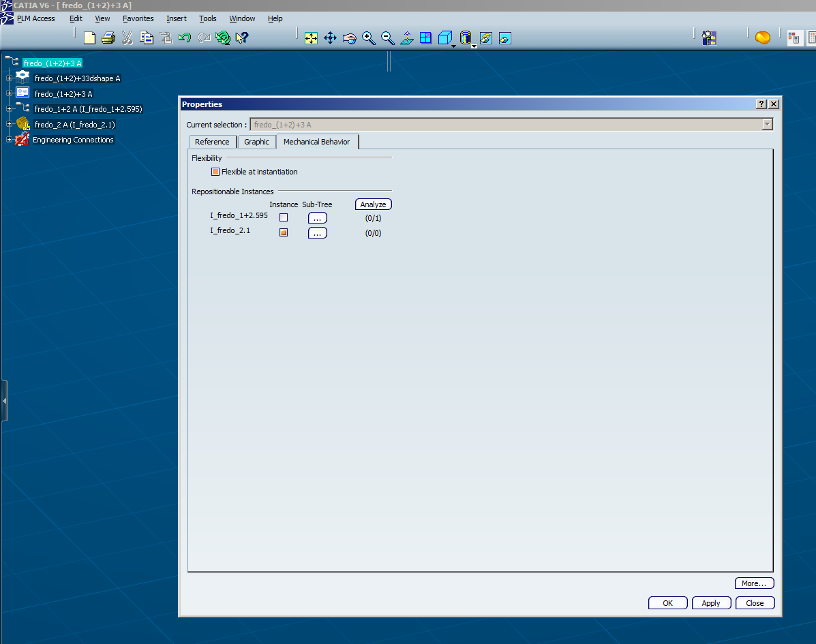Viewport: 816px width, 644px height.
Task: Click the green Update spiral icon
Action: pyautogui.click(x=223, y=38)
